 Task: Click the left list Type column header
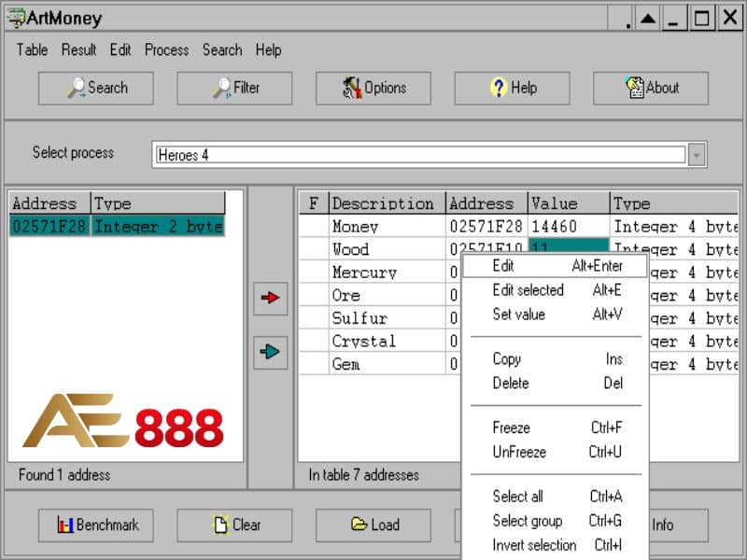point(158,203)
